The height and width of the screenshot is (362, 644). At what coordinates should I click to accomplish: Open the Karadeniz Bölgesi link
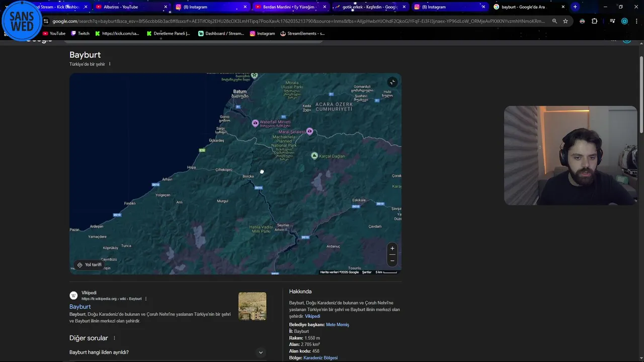[x=320, y=358]
